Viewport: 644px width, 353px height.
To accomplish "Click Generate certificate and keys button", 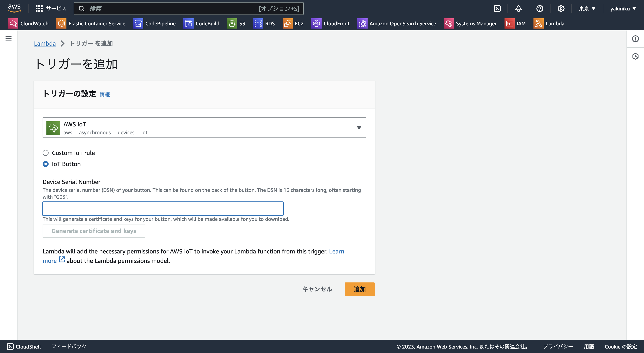I will [94, 231].
